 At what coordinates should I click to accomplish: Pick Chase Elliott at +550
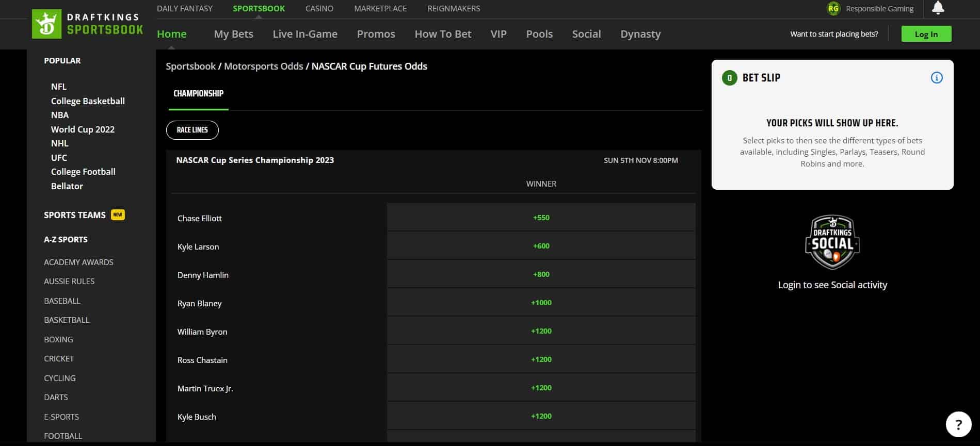click(x=541, y=218)
